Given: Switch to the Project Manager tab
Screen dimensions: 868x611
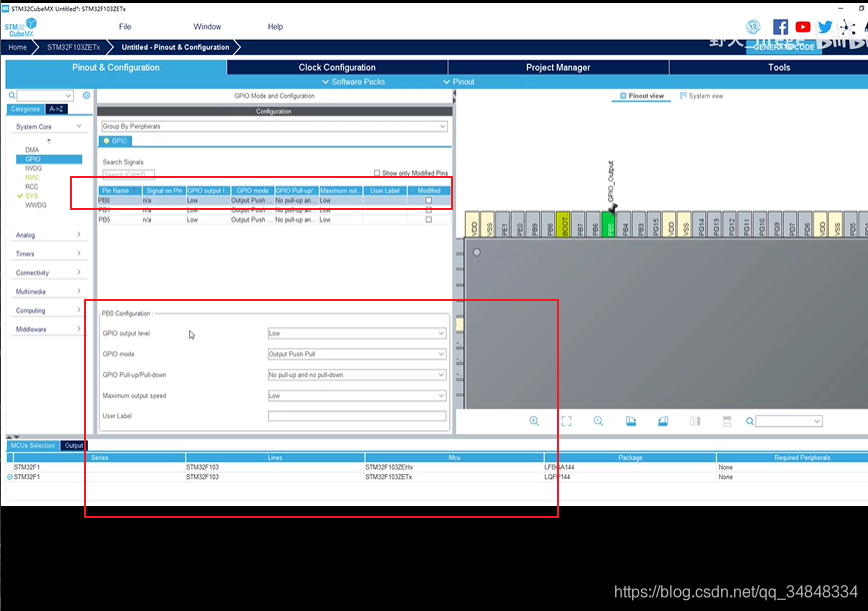Looking at the screenshot, I should pos(558,68).
